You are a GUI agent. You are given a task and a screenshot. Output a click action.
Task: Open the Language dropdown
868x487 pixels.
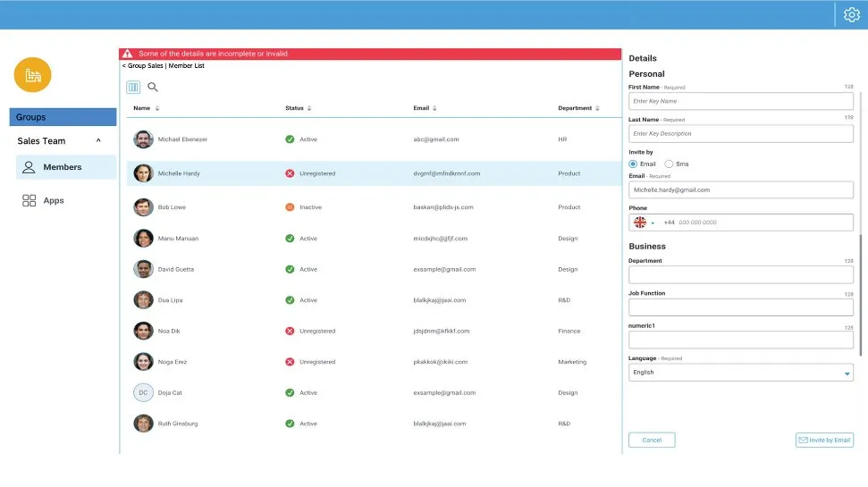pos(847,374)
